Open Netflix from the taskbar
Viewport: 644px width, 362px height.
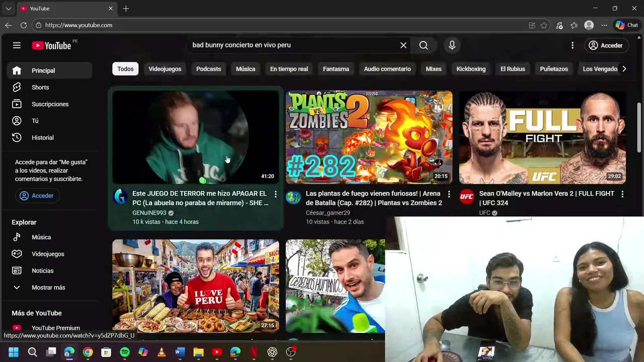254,352
